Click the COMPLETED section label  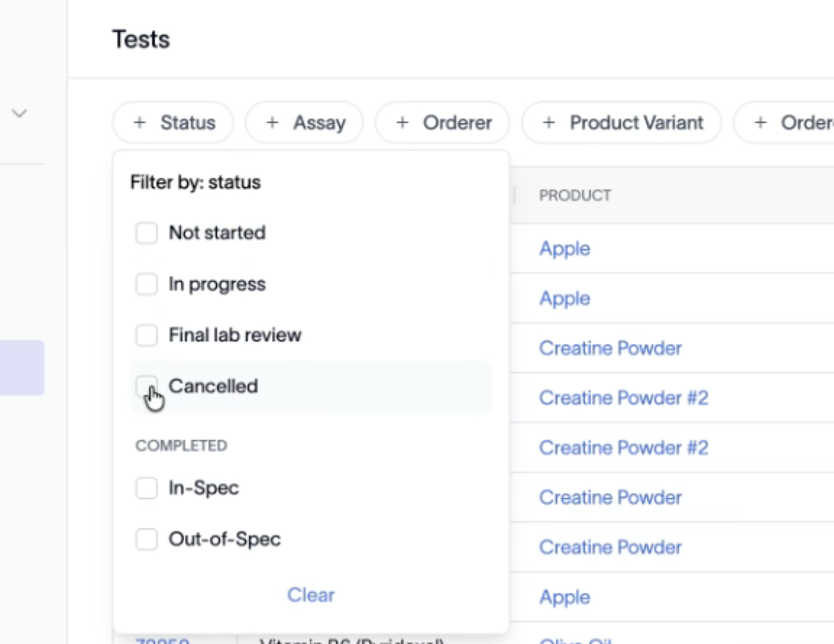pos(181,446)
